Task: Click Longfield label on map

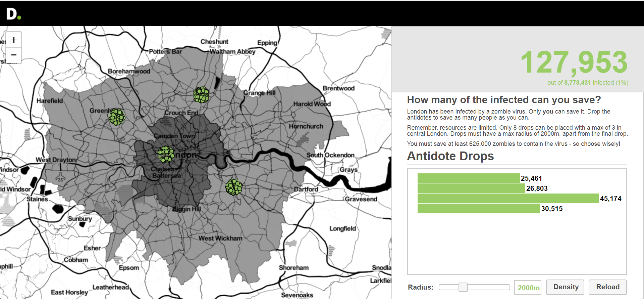Action: [342, 228]
